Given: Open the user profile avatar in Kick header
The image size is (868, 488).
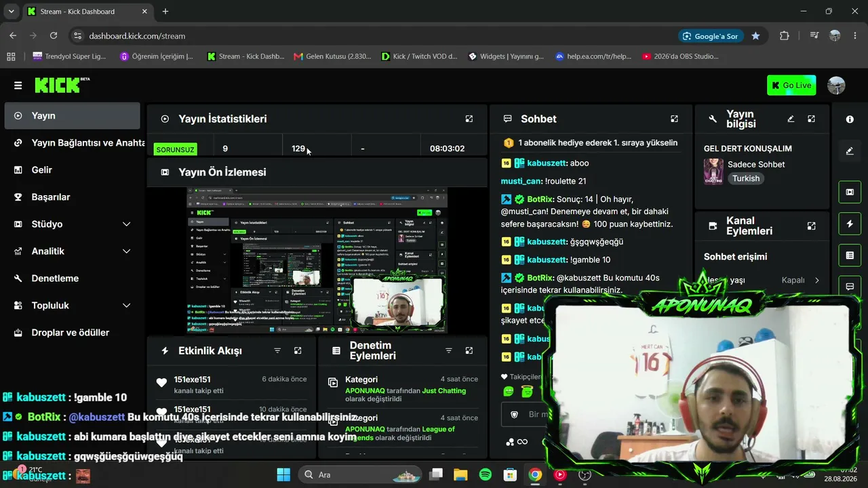Looking at the screenshot, I should point(836,85).
